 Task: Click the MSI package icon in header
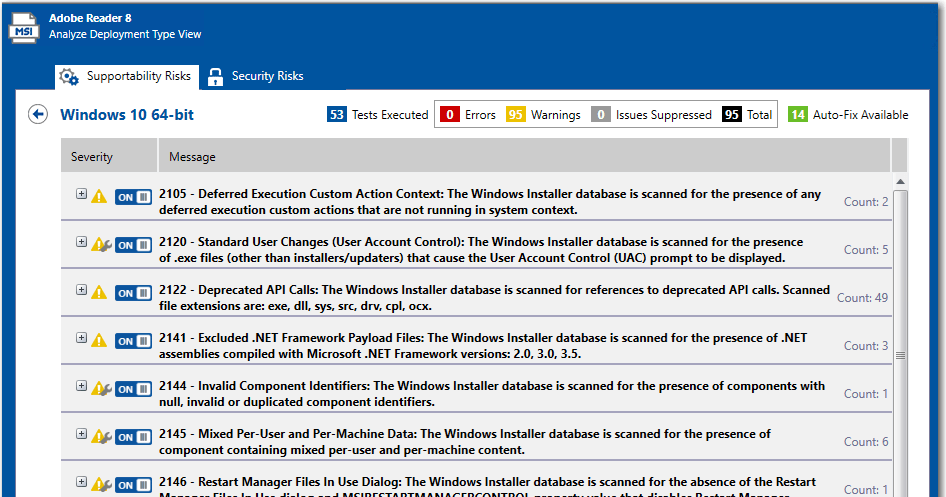point(23,27)
